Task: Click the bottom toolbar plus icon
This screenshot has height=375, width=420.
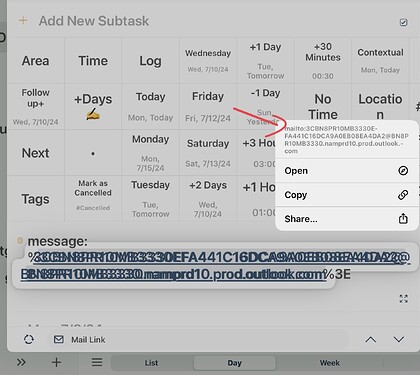Action: coord(57,362)
